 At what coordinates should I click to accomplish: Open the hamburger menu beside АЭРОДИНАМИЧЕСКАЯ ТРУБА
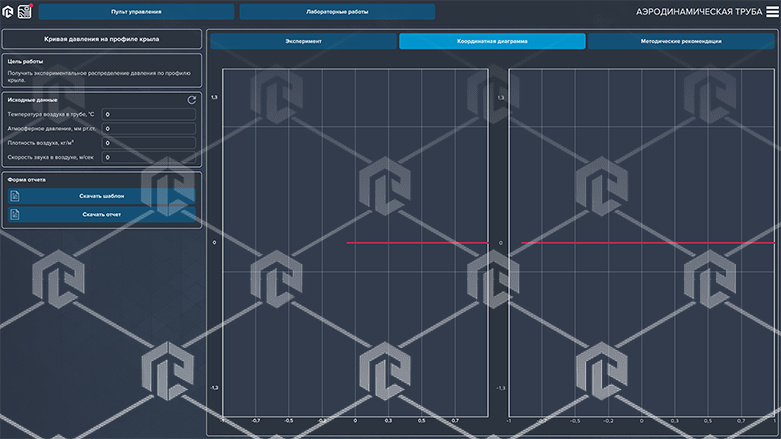point(772,11)
